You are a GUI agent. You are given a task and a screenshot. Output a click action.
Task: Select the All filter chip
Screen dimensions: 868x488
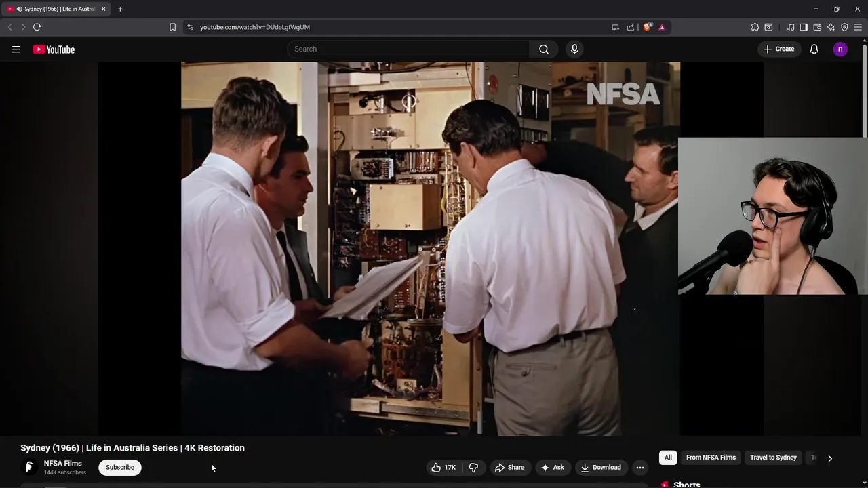point(668,457)
